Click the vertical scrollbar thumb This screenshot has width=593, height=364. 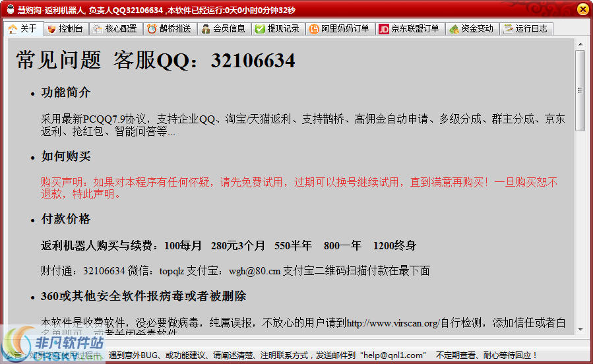pyautogui.click(x=580, y=91)
